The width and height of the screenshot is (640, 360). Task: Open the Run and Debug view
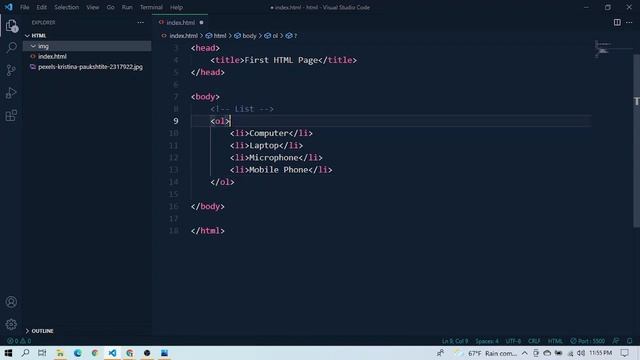[x=11, y=93]
